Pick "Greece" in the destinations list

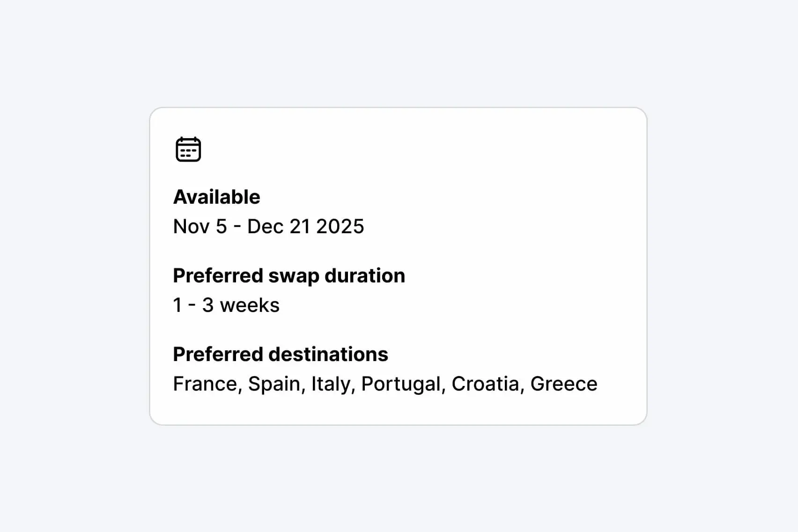564,384
